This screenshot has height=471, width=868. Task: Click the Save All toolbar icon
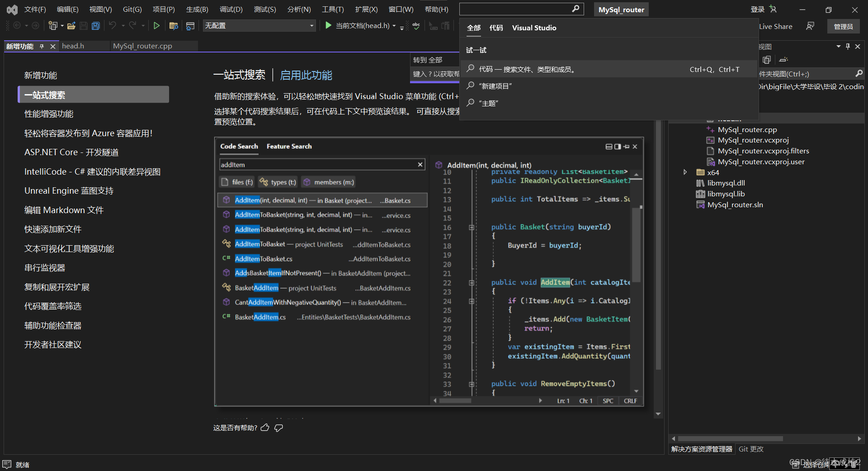click(x=95, y=26)
